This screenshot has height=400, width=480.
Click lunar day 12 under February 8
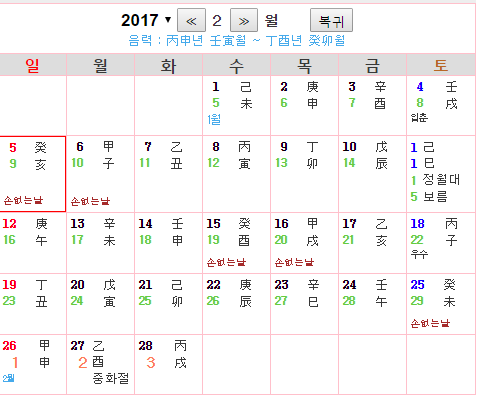[x=213, y=163]
